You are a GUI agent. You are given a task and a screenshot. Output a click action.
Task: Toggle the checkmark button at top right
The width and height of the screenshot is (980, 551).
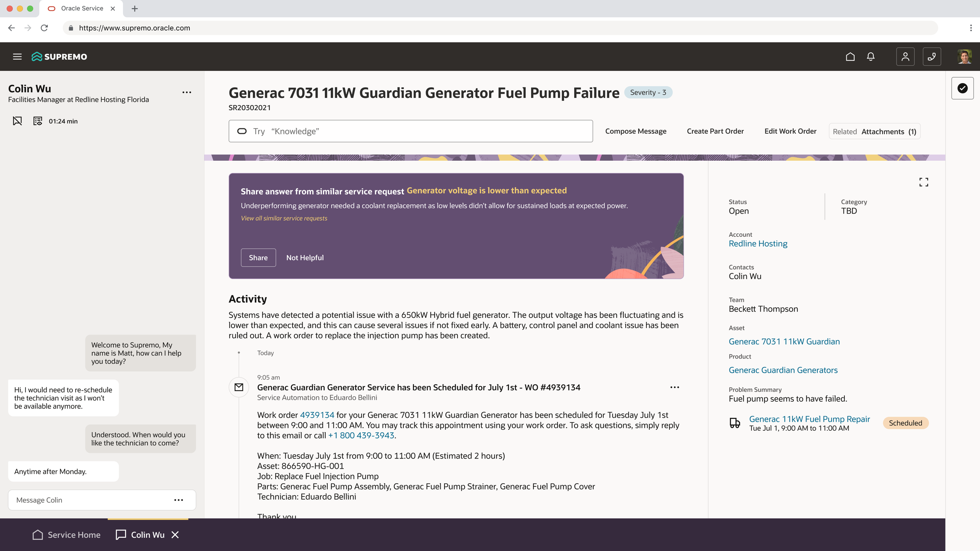pos(962,88)
